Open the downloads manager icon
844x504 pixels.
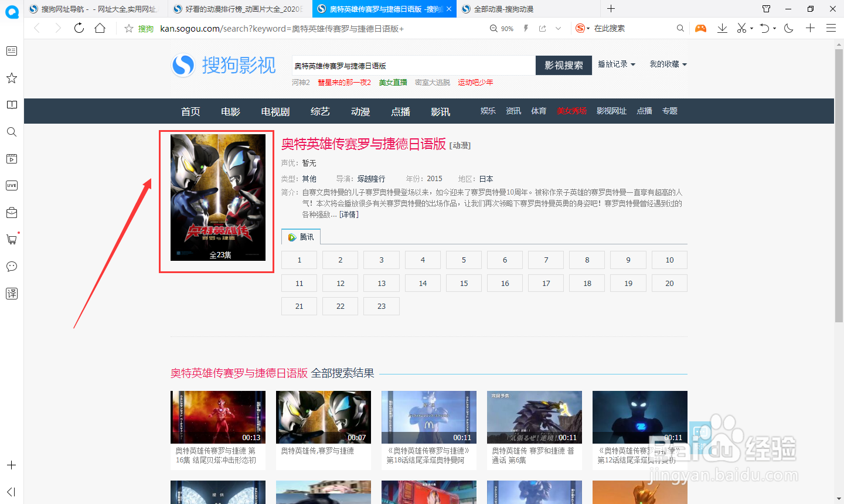[x=722, y=28]
